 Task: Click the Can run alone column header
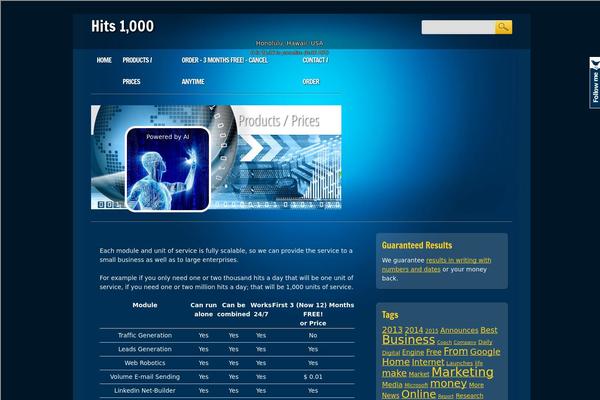point(204,310)
